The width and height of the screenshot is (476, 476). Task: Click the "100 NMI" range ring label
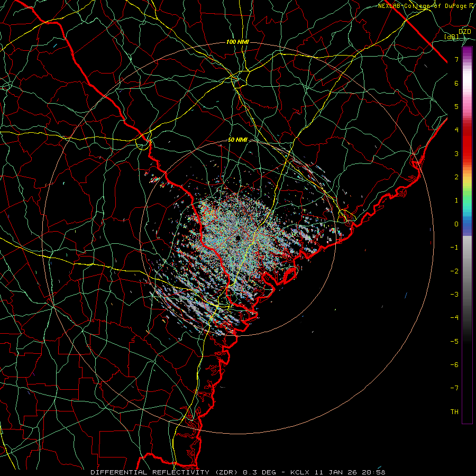pos(237,42)
